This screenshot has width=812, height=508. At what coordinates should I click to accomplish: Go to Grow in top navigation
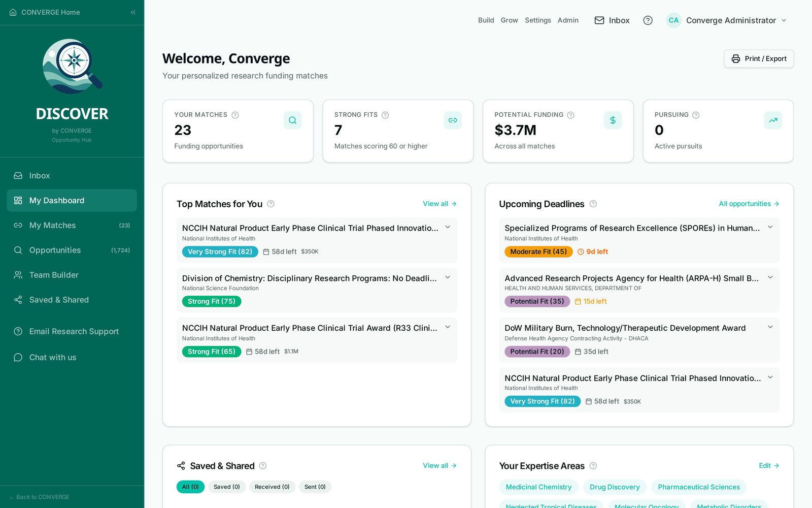(x=509, y=20)
